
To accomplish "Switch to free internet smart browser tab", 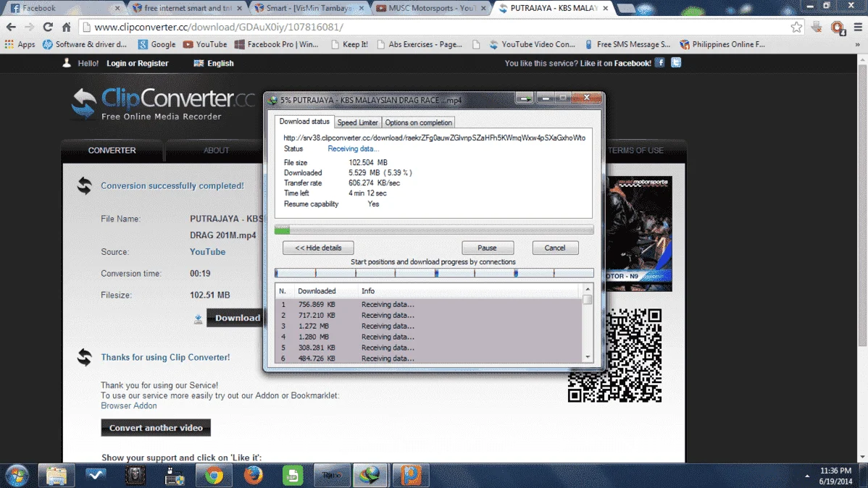I will (185, 8).
